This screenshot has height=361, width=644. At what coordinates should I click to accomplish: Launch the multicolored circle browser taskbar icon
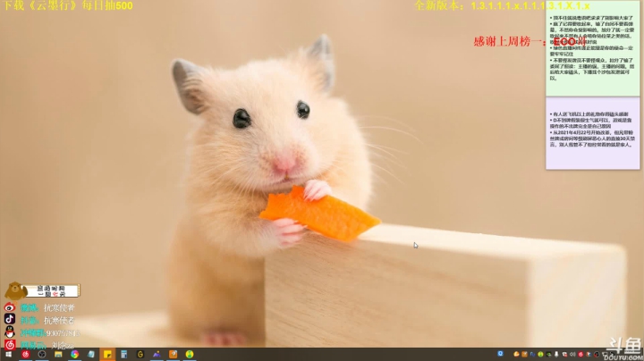[74, 354]
